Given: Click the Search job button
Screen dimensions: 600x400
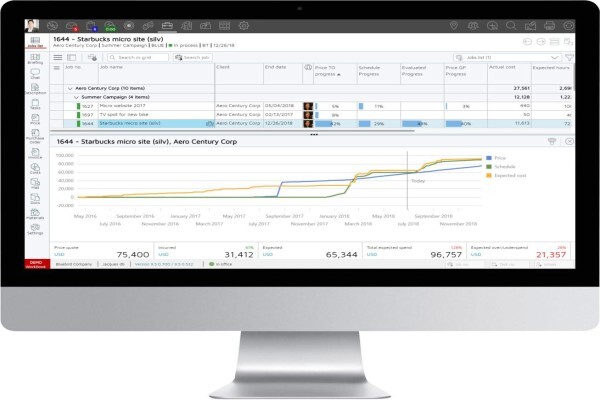Looking at the screenshot, I should 192,57.
